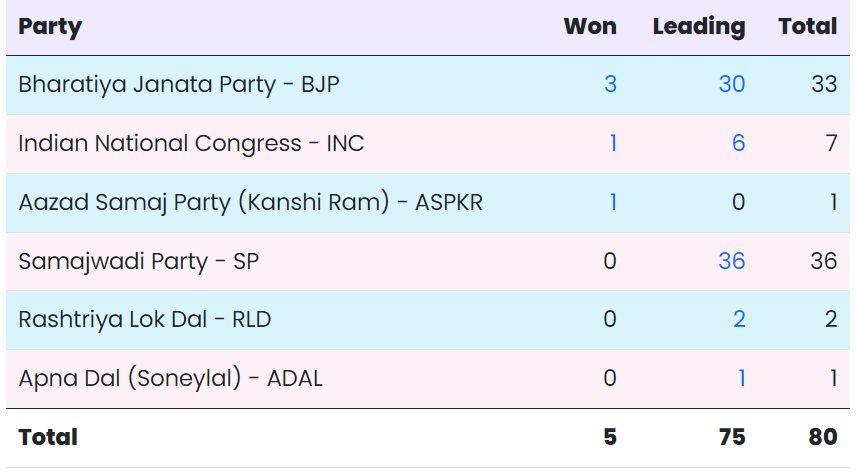Click Indian National Congress Won link
This screenshot has width=856, height=472.
tap(612, 143)
